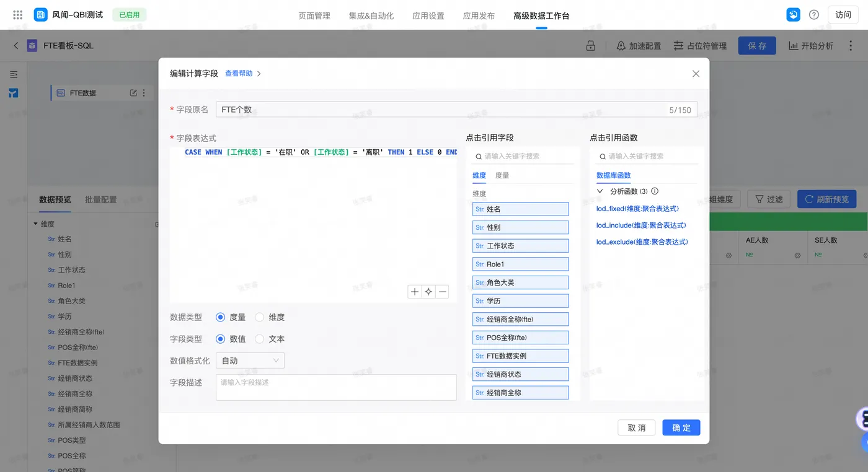Select 维度 tab in field reference panel
This screenshot has width=868, height=472.
click(479, 176)
